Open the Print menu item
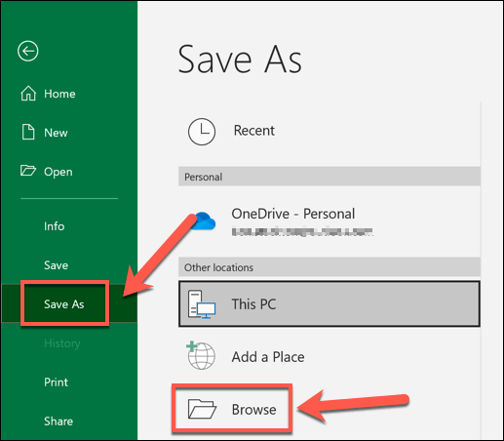This screenshot has width=504, height=441. tap(56, 382)
